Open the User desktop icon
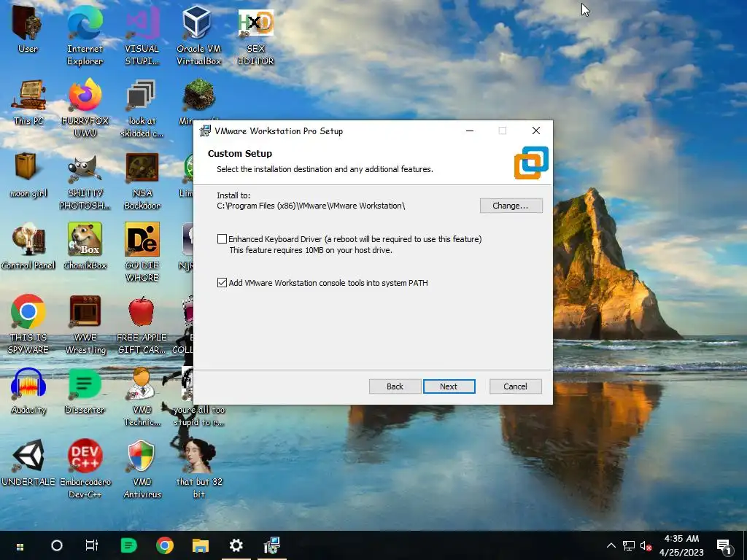Viewport: 747px width, 560px height. (x=28, y=31)
